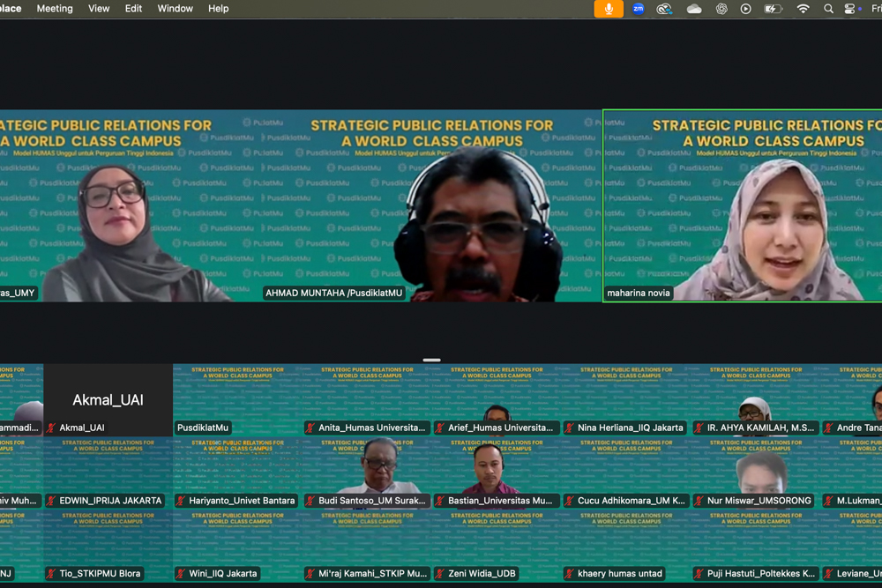The width and height of the screenshot is (882, 588).
Task: Open the Wi-Fi menu icon
Action: (x=803, y=9)
